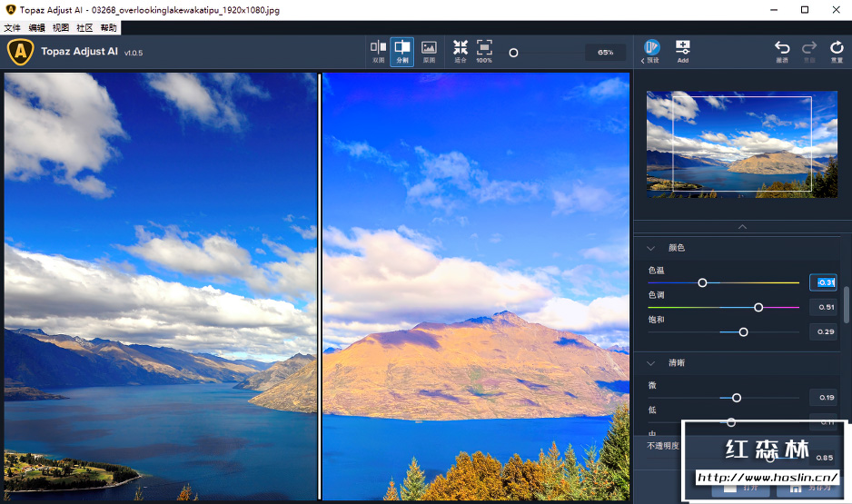Viewport: 852px width, 504px height.
Task: Click the right panel vertical scrollbar
Action: click(846, 305)
